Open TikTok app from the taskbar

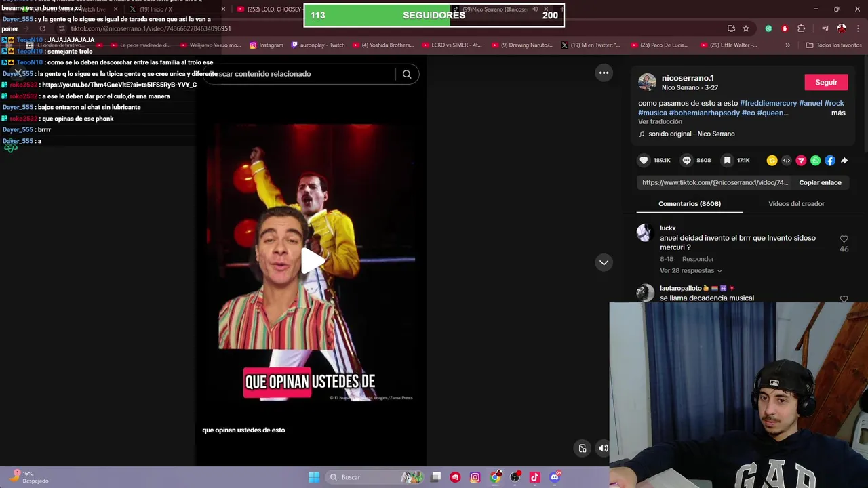tap(534, 477)
